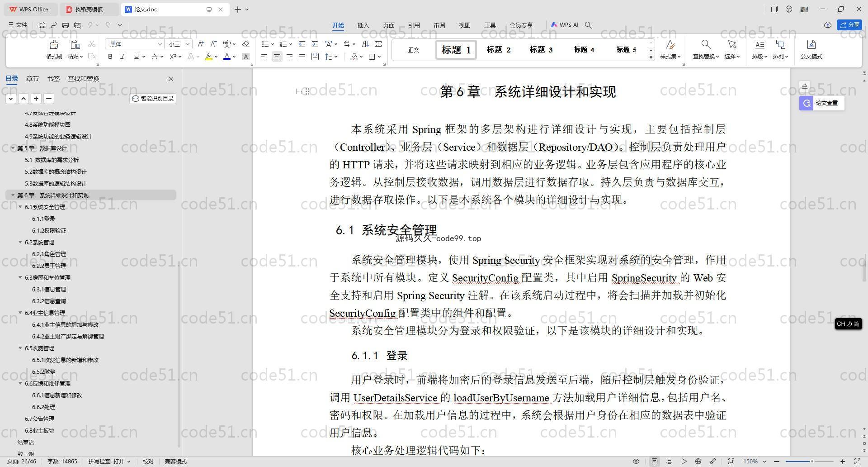Toggle page layout view in status bar
Viewport: 868px width, 467px height.
coord(655,462)
